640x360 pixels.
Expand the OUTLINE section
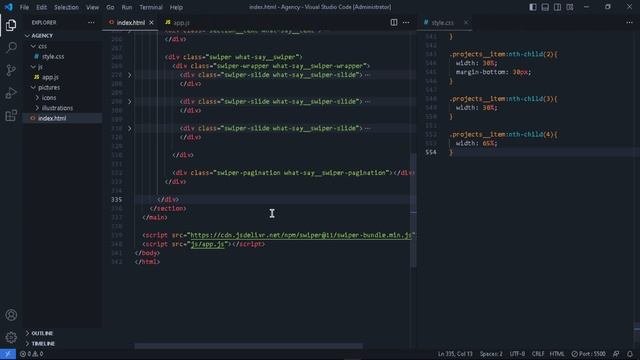42,333
